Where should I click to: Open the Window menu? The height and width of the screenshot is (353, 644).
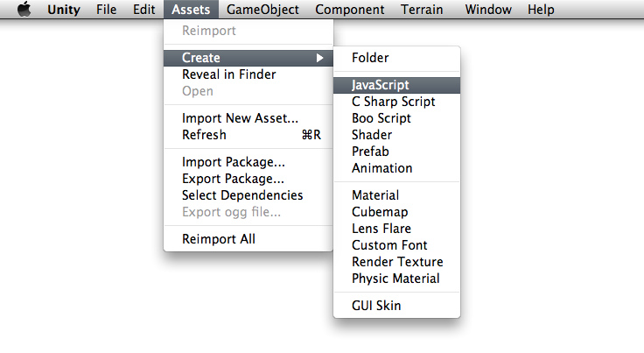coord(488,9)
